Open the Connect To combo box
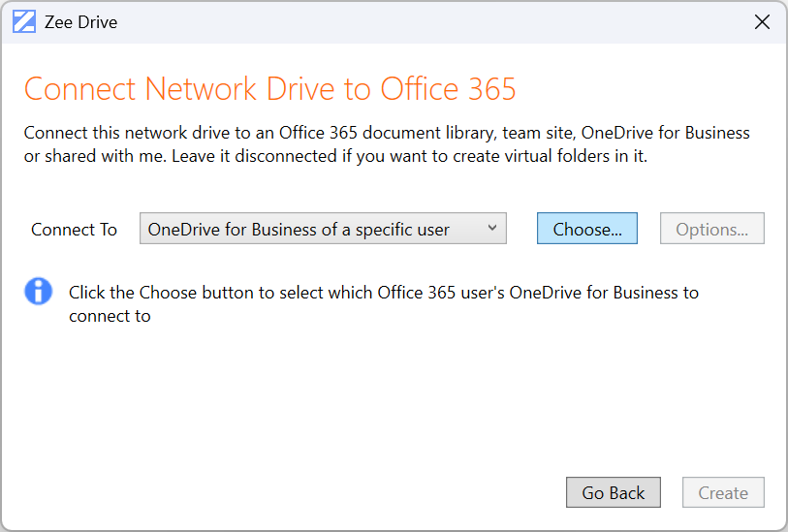Viewport: 788px width, 532px height. click(323, 230)
